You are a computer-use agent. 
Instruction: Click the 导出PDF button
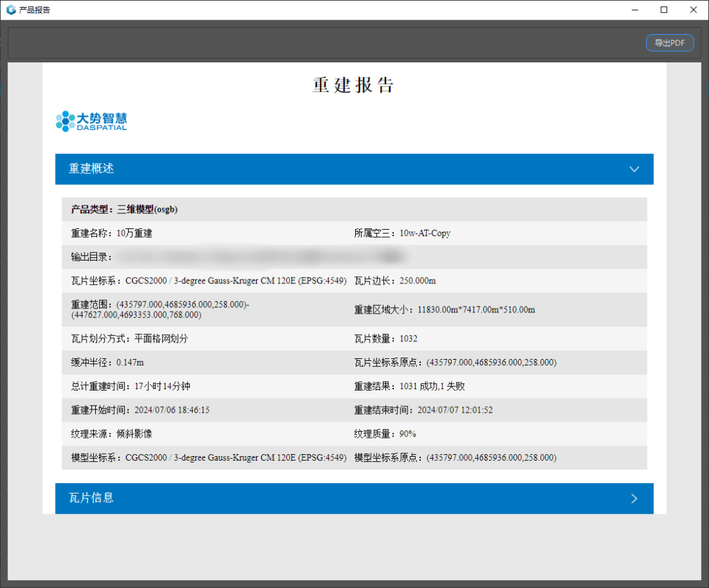(x=670, y=43)
